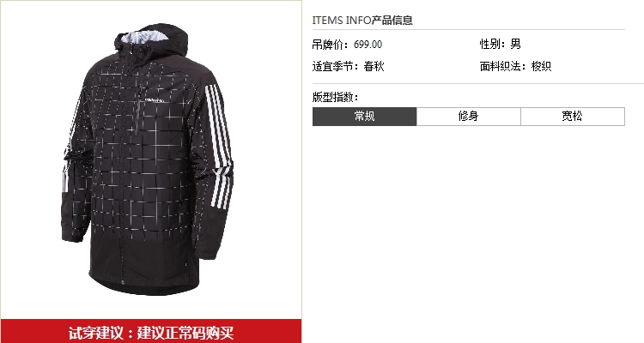This screenshot has height=343, width=644.
Task: Select the 宽松 fit option
Action: click(573, 117)
